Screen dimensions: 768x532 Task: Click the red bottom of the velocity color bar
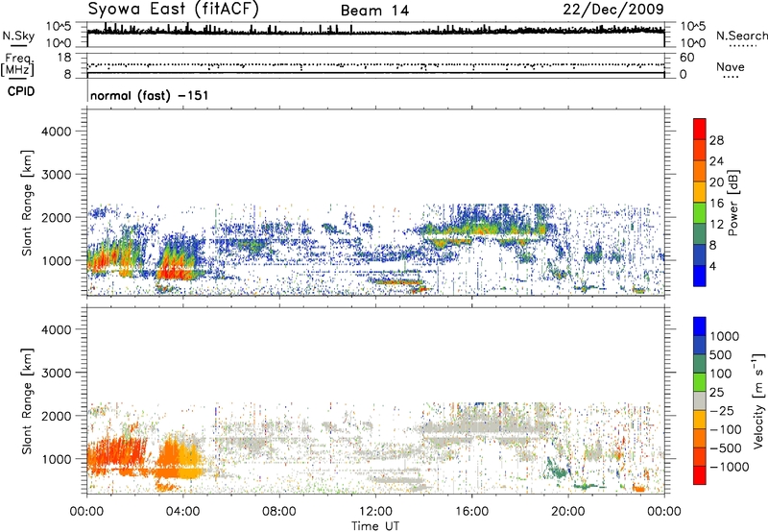(700, 475)
